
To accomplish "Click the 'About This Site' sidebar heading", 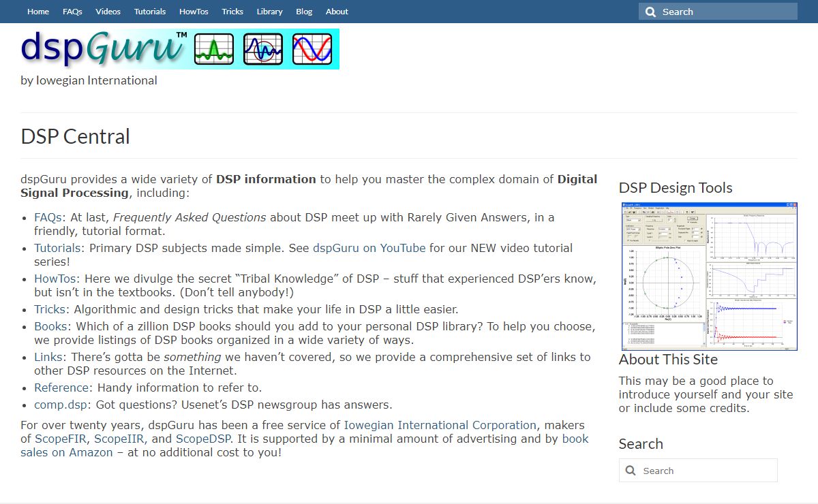I will 668,360.
